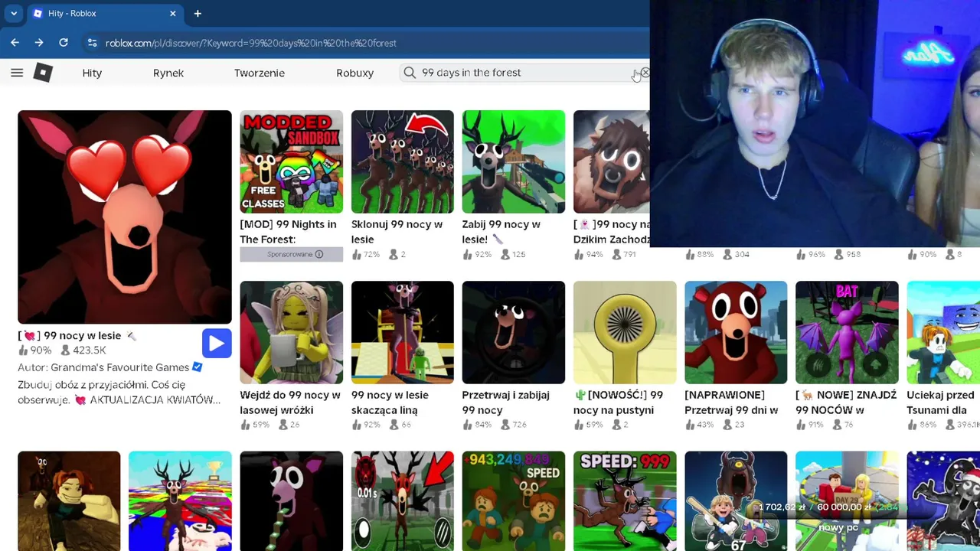Open the Roblox hamburger menu
This screenshot has height=551, width=980.
[17, 73]
